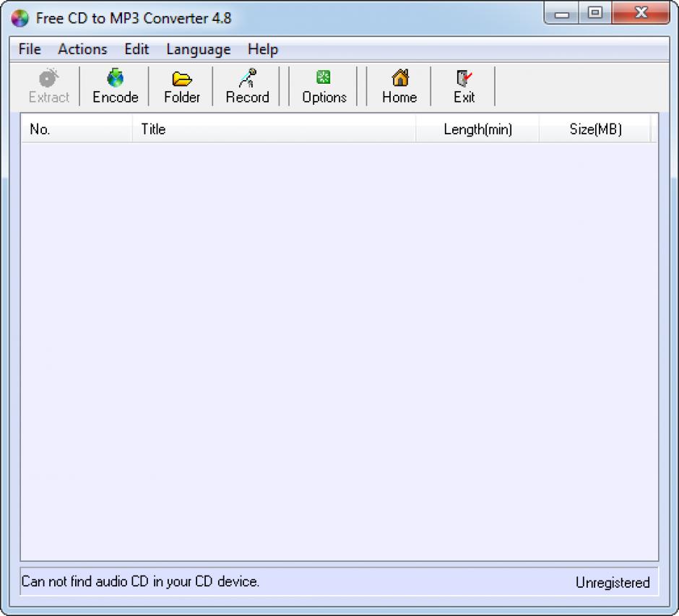Click the 'Can not find audio CD' status message
This screenshot has width=679, height=616.
(x=140, y=581)
